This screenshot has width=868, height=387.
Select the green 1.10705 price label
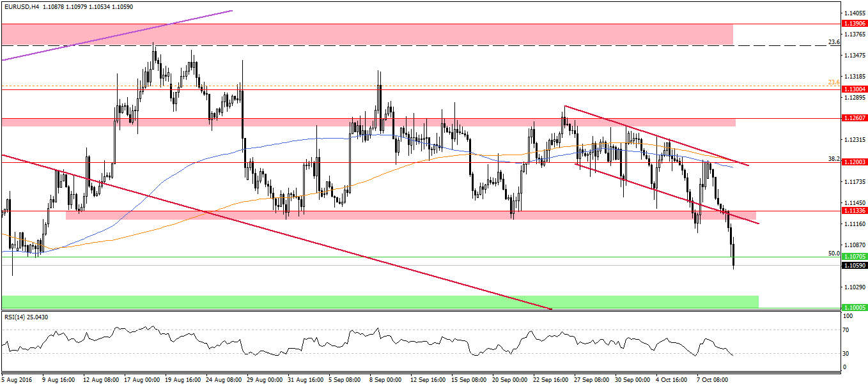855,257
